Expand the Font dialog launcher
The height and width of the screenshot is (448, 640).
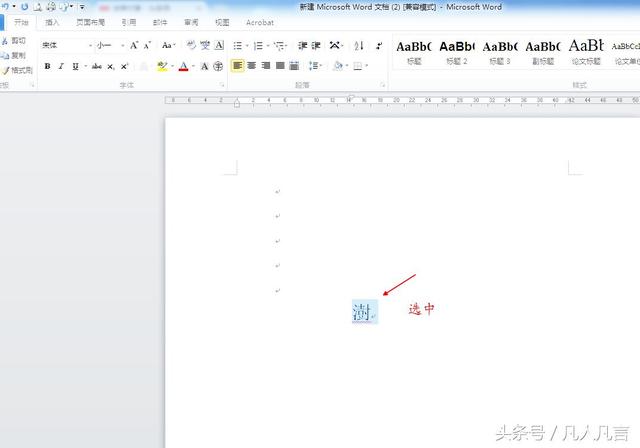(222, 85)
